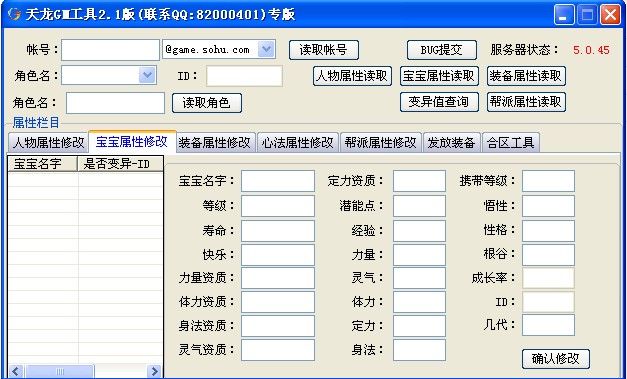
Task: Switch to 人物属性修改 tab
Action: coord(48,142)
